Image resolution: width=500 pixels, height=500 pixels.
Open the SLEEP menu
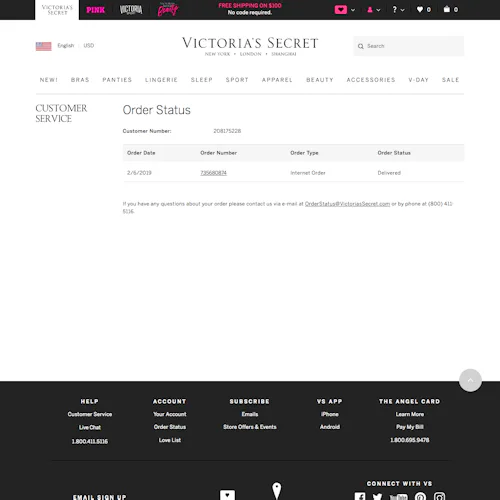point(202,80)
